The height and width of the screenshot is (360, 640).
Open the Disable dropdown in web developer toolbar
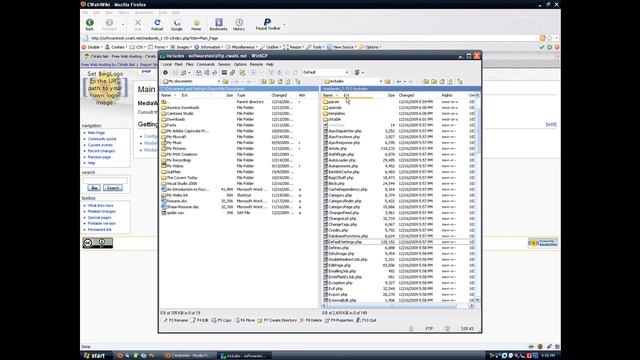pyautogui.click(x=93, y=47)
